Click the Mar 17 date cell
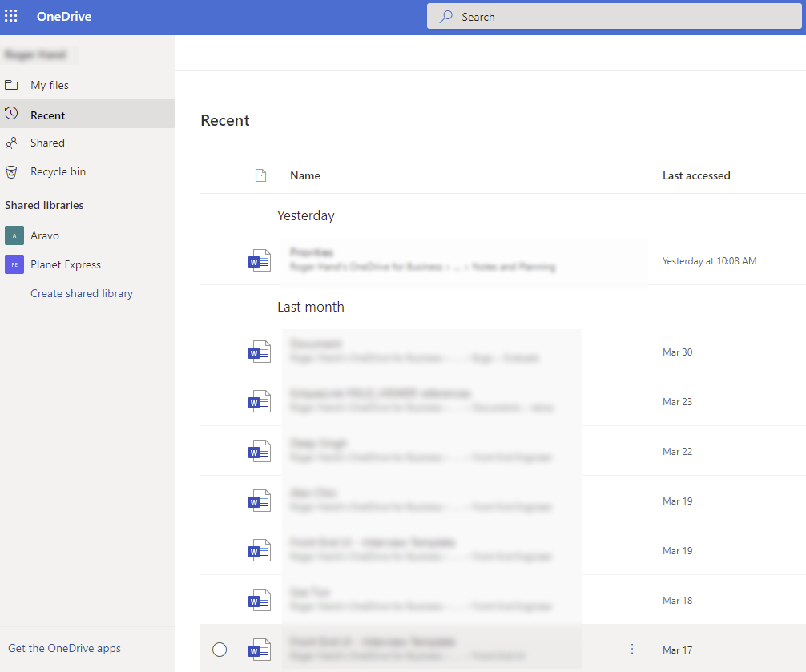806x672 pixels. pyautogui.click(x=678, y=650)
